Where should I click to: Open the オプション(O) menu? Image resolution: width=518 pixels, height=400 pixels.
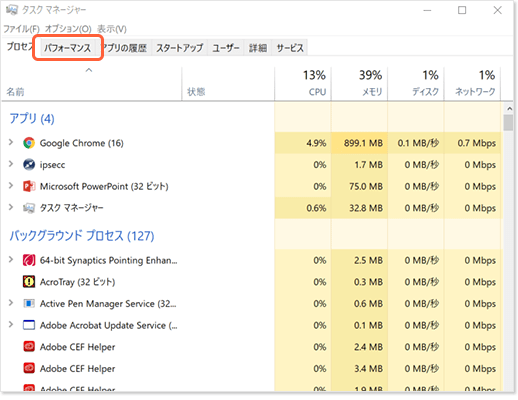coord(68,29)
